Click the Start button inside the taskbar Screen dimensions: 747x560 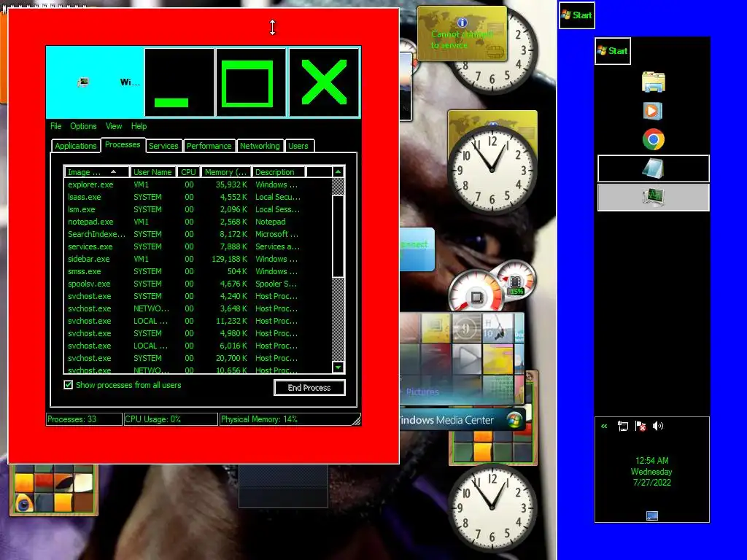(613, 51)
